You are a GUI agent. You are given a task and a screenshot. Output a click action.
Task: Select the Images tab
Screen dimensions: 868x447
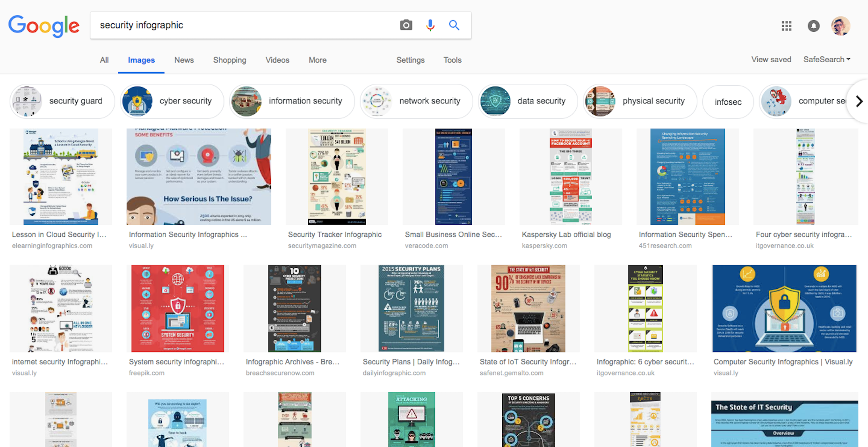click(x=141, y=60)
